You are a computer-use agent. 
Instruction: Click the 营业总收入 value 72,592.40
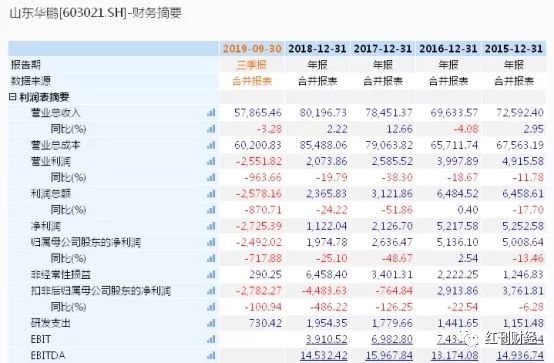tap(520, 113)
